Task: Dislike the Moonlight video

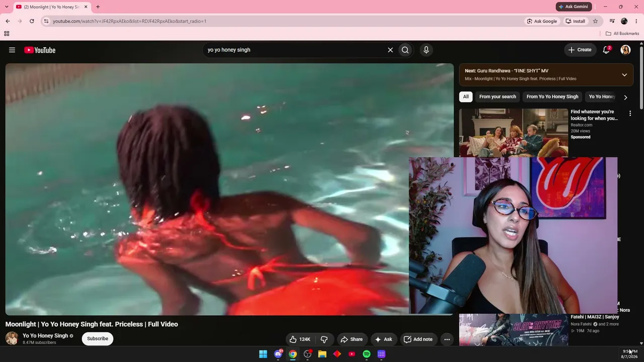Action: [324, 339]
